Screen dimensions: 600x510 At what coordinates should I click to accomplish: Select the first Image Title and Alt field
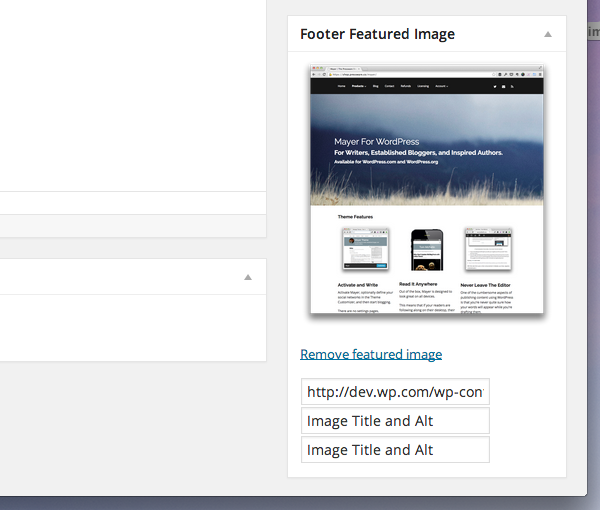[x=395, y=421]
